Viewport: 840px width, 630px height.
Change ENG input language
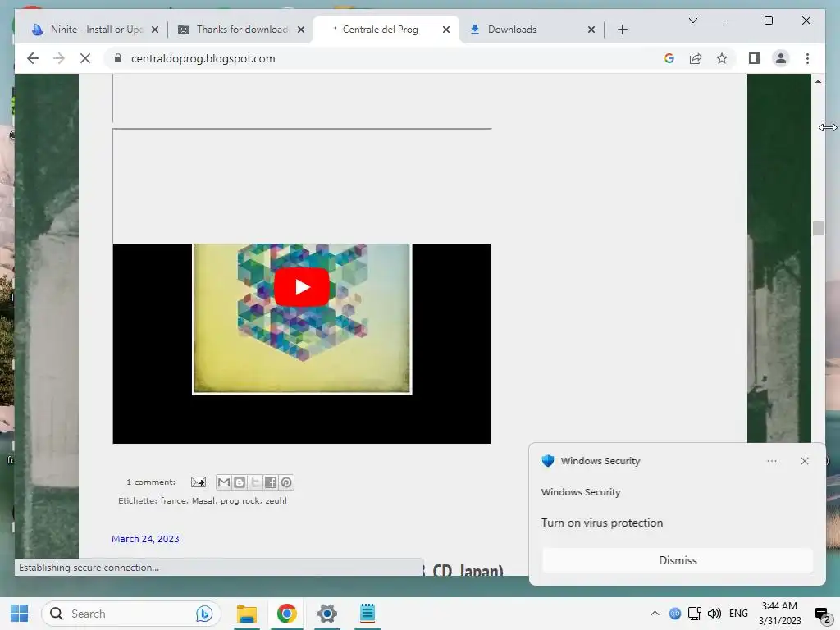[x=738, y=614]
